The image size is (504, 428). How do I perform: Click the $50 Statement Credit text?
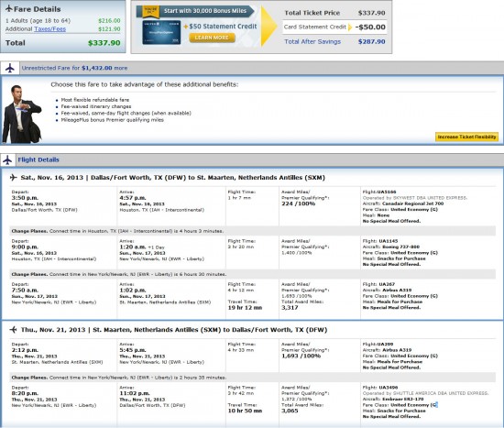click(x=223, y=27)
